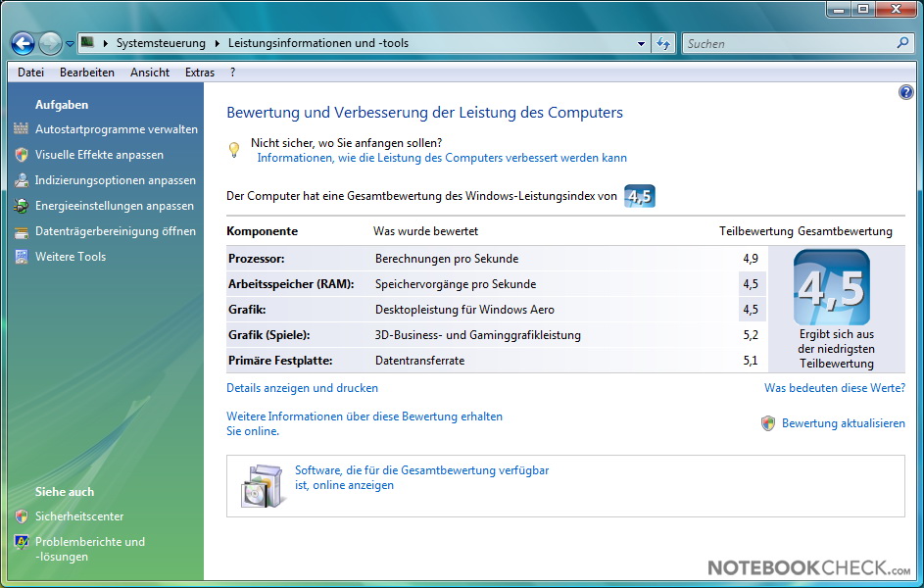The height and width of the screenshot is (588, 924).
Task: Click the Komponente column header
Action: 263,231
